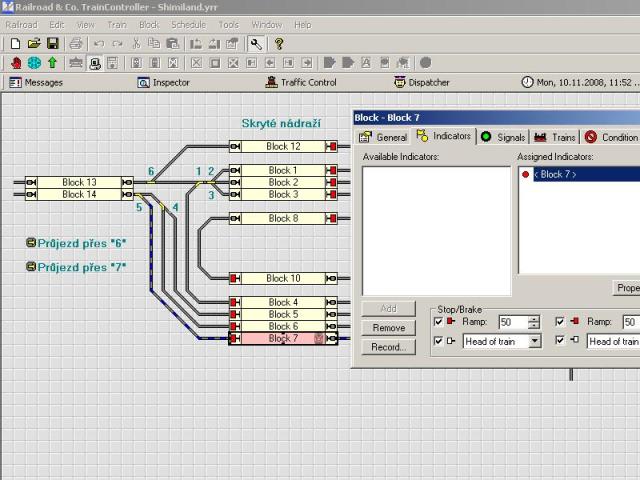Decrease the left Ramp value with down arrow
Viewport: 640px width, 480px height.
(534, 325)
